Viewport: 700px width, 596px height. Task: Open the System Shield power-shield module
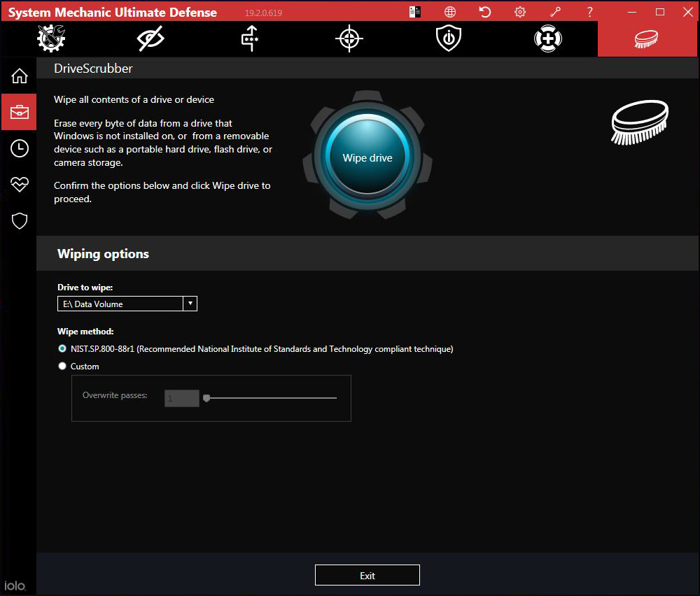point(449,38)
